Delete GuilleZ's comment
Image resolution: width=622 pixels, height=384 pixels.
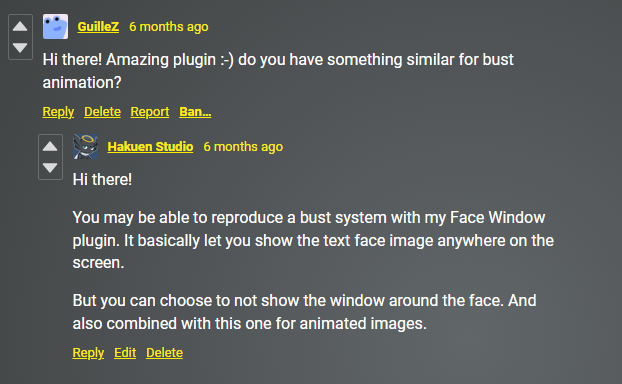click(x=102, y=112)
